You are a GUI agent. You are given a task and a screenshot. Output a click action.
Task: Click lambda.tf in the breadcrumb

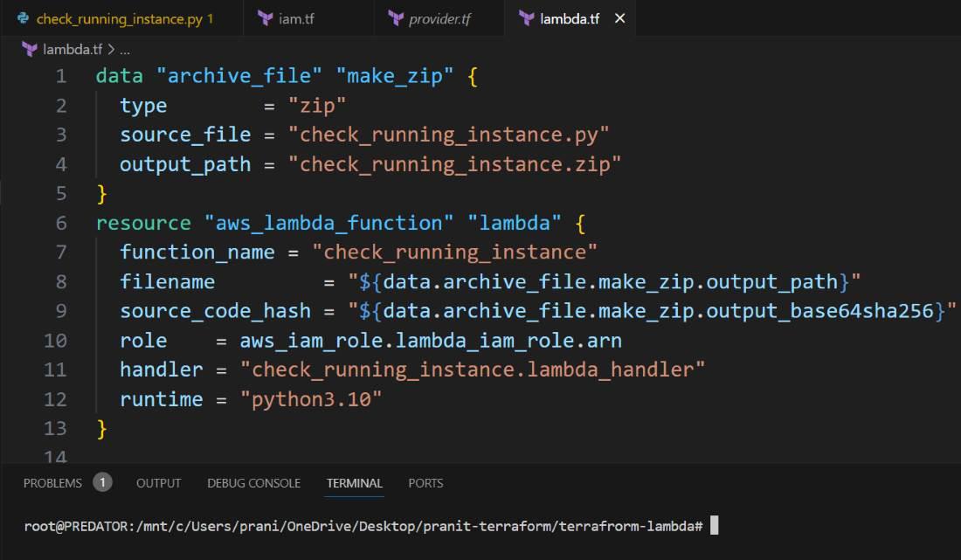tap(73, 49)
